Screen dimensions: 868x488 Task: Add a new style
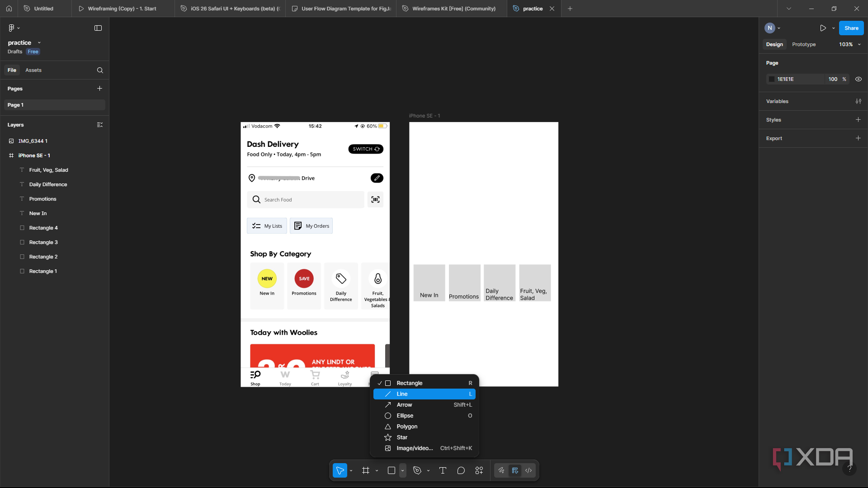(858, 120)
